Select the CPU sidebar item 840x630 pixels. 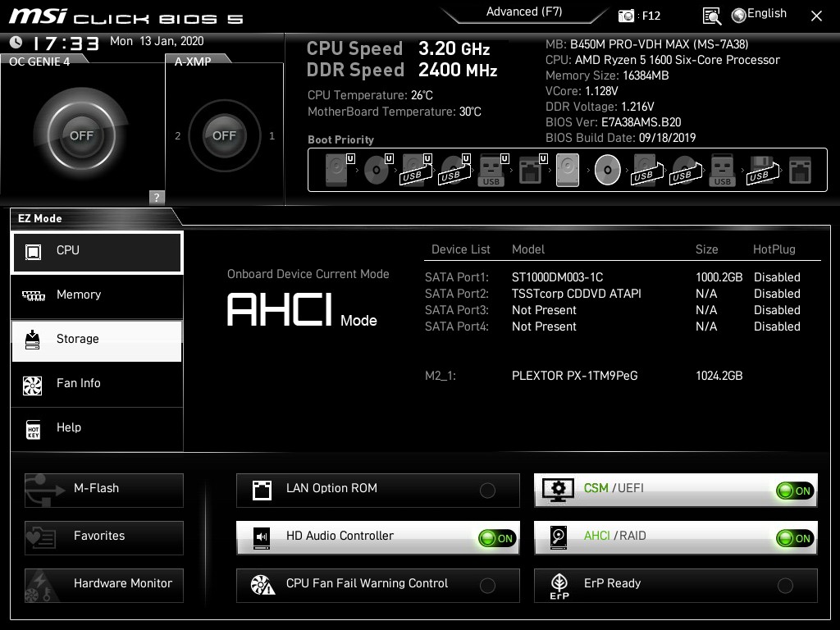coord(97,251)
